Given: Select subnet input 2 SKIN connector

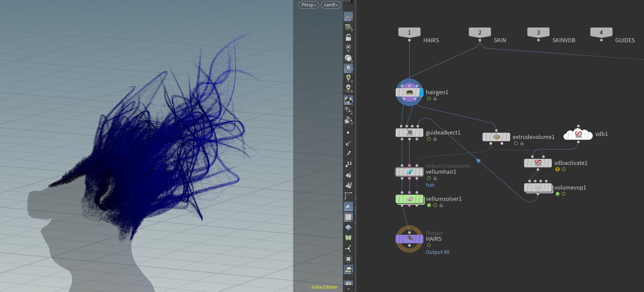Looking at the screenshot, I should [x=480, y=32].
